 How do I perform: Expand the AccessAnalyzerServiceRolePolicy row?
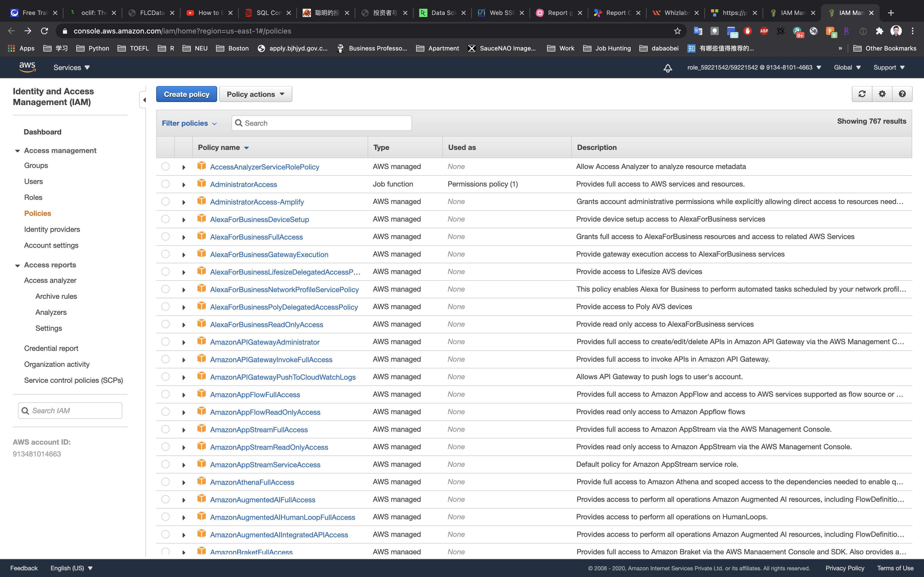[184, 167]
